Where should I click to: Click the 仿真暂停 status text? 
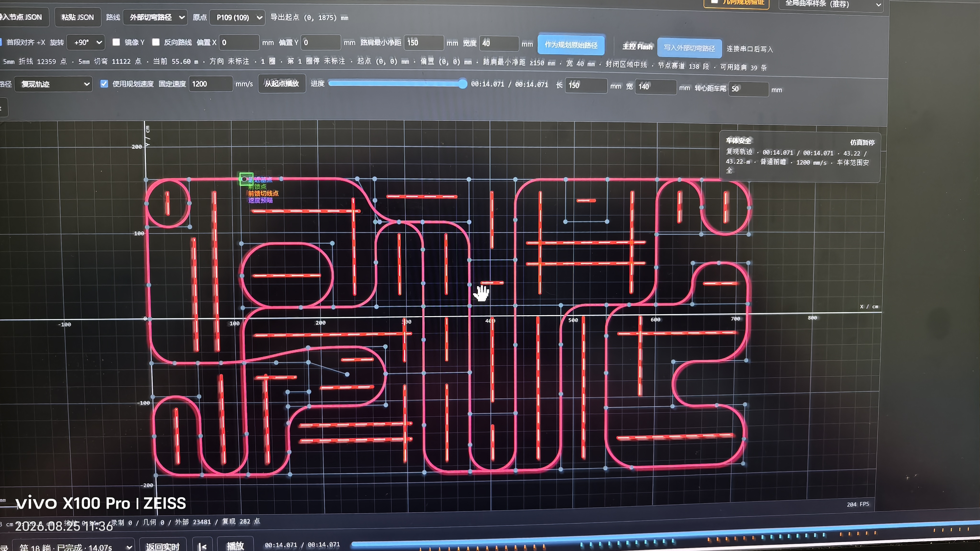pyautogui.click(x=862, y=142)
